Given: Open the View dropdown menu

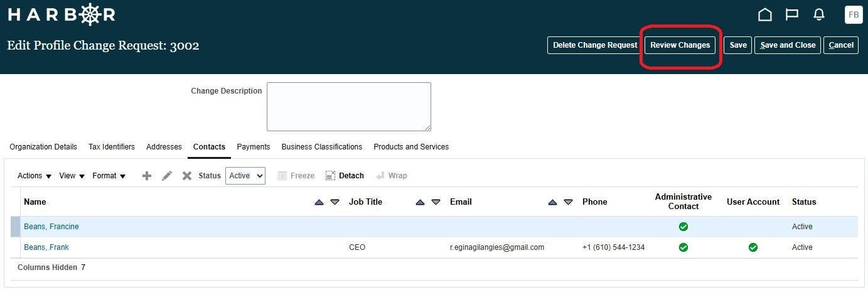Looking at the screenshot, I should pos(72,176).
